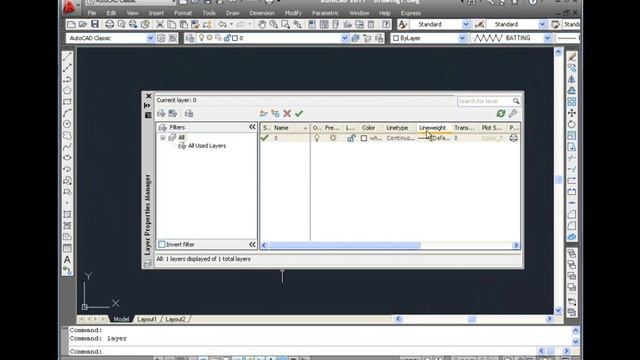Open the AutoCAD Classic workspace dropdown

pyautogui.click(x=150, y=38)
